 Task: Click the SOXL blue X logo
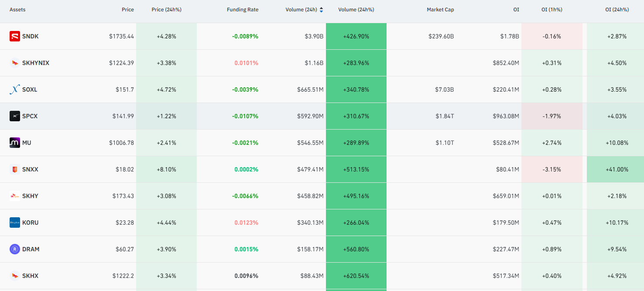(15, 89)
